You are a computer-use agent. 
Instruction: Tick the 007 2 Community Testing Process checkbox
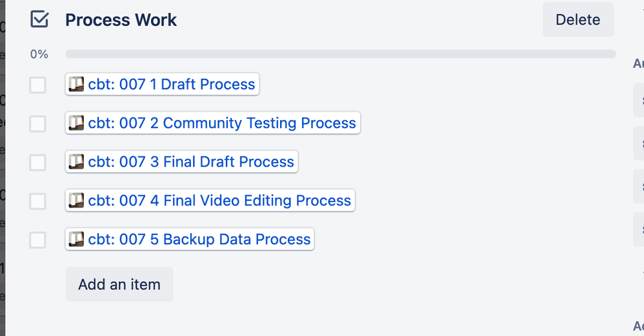click(x=38, y=124)
